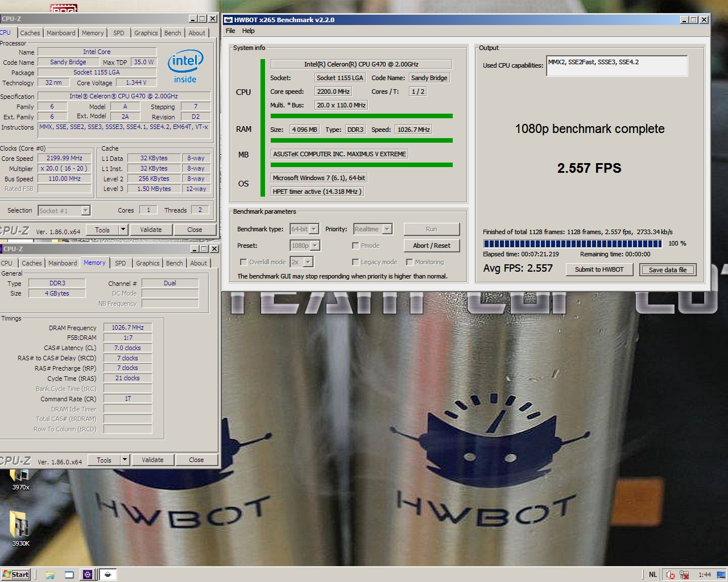Toggle the Monitoring checkbox

tap(409, 262)
